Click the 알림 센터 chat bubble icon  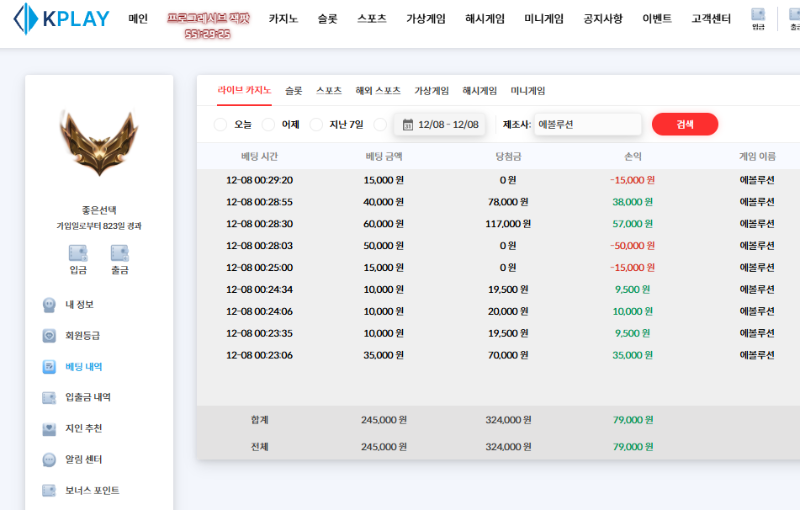click(49, 460)
